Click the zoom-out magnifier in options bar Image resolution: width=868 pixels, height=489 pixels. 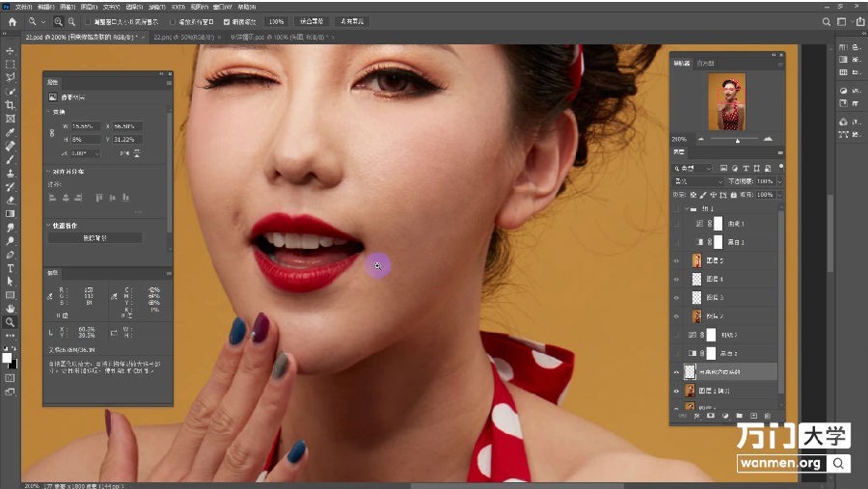(x=71, y=21)
